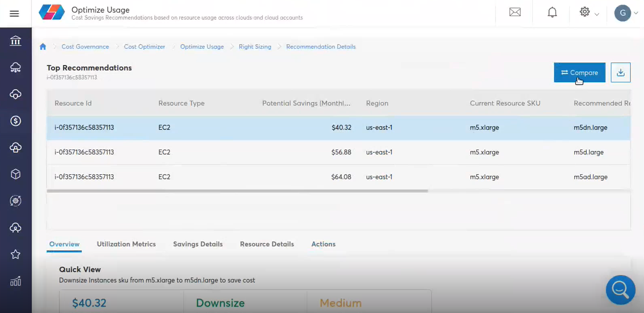Screen dimensions: 644x313
Task: Switch to the Overview tab
Action: click(64, 244)
